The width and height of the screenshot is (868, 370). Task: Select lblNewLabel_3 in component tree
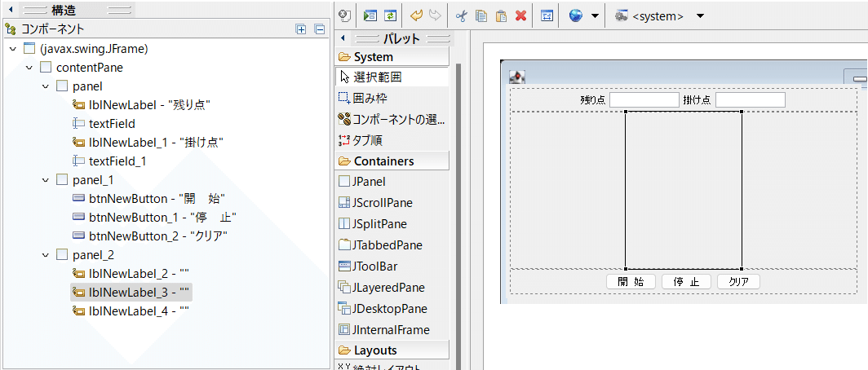[x=131, y=293]
